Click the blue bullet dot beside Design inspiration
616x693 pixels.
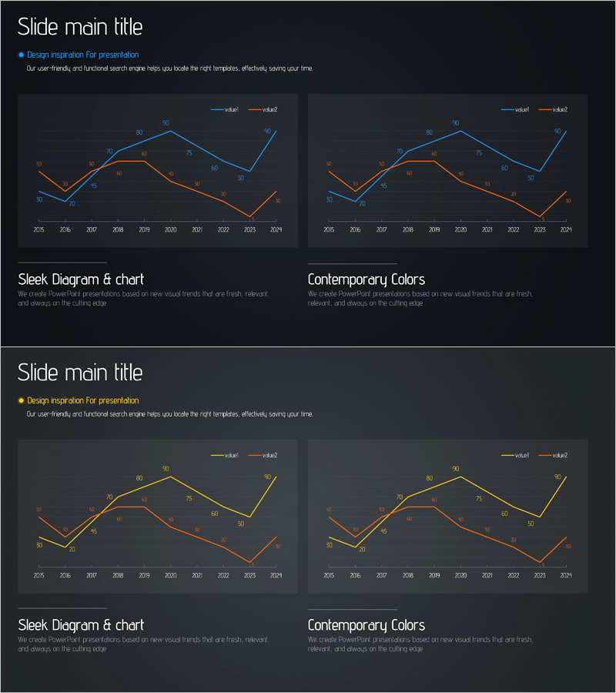point(22,55)
